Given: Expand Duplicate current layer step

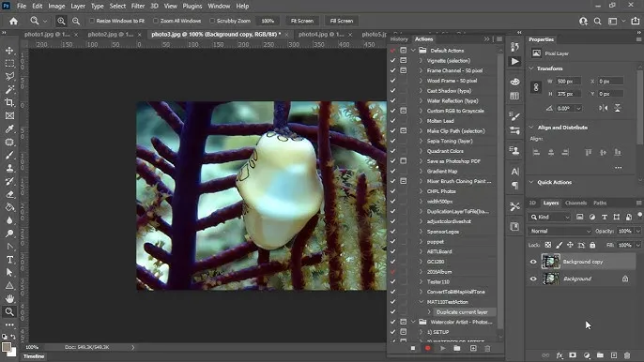Looking at the screenshot, I should 429,312.
